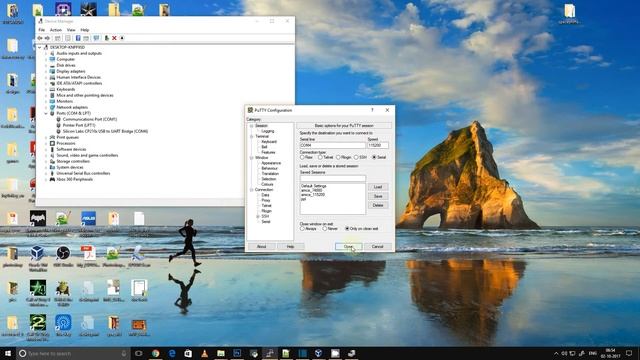
Task: Select Communications Port (COM1) device
Action: [90, 119]
